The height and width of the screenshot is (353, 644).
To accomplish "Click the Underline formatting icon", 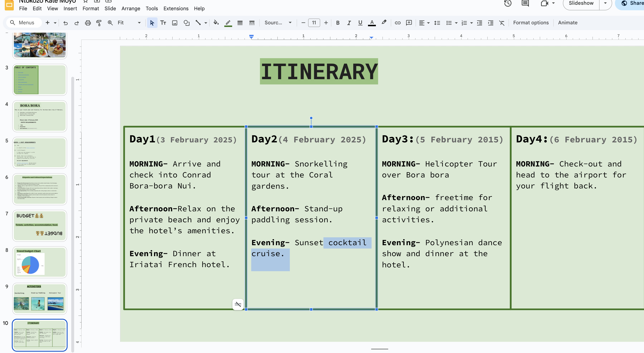I will click(360, 23).
